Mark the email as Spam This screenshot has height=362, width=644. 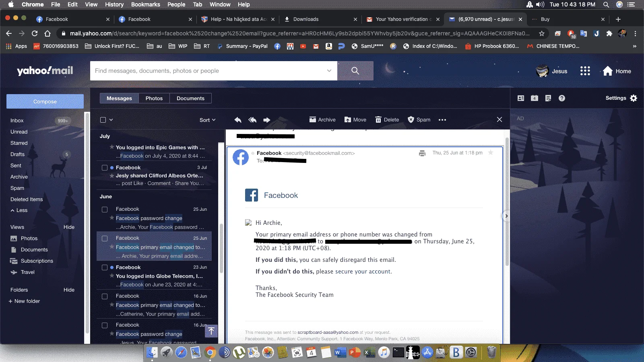pyautogui.click(x=419, y=120)
